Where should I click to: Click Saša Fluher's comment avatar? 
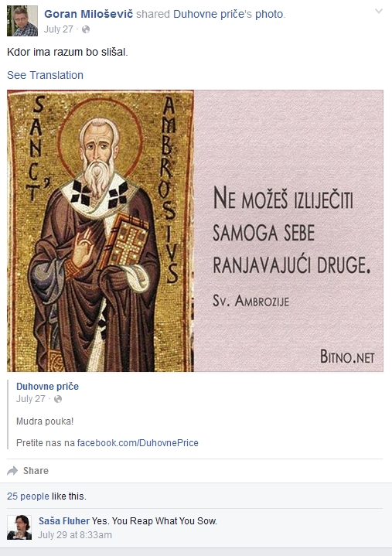19,527
